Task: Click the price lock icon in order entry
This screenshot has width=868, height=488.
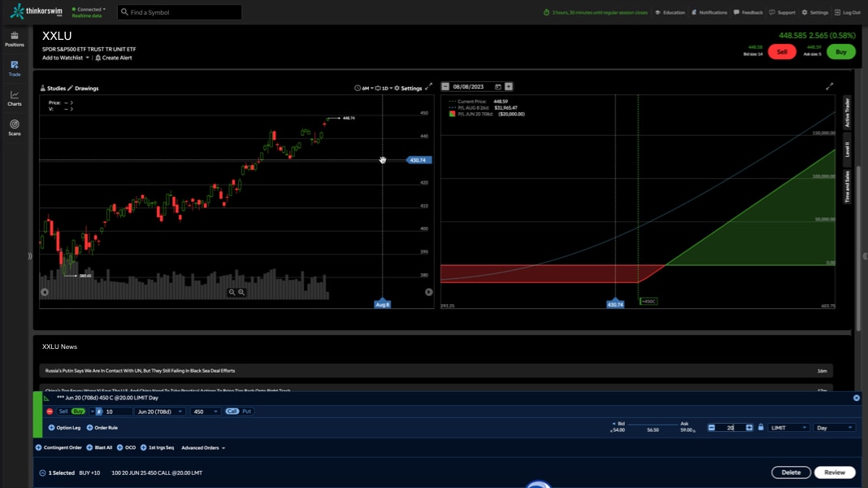Action: 762,427
